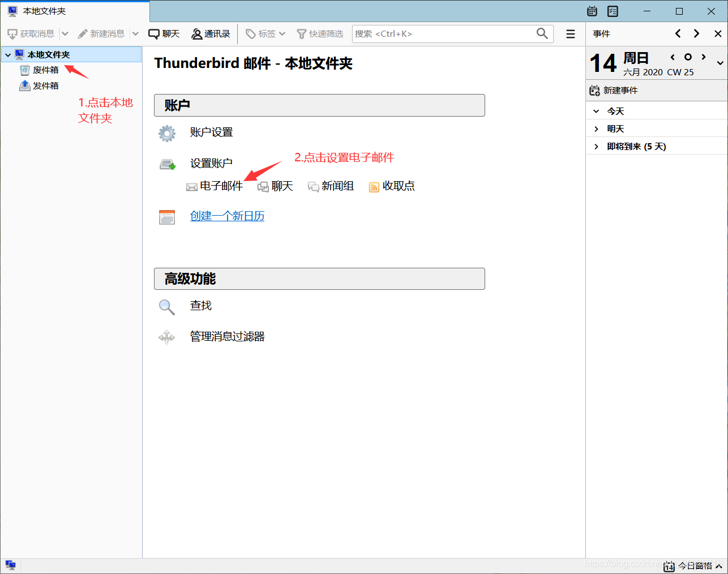The height and width of the screenshot is (574, 728).
Task: Click the 设置账户 label
Action: click(x=212, y=164)
